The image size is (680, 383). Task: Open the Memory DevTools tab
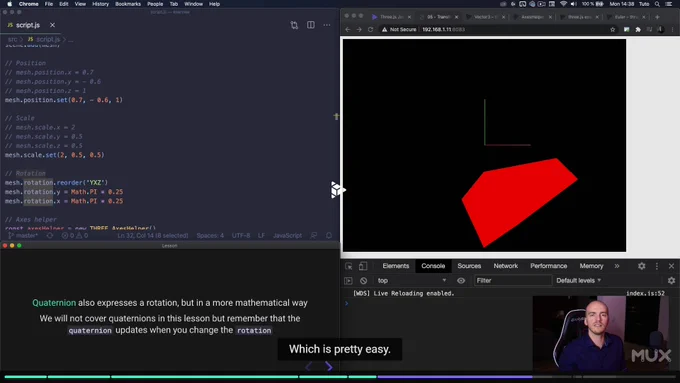tap(591, 266)
